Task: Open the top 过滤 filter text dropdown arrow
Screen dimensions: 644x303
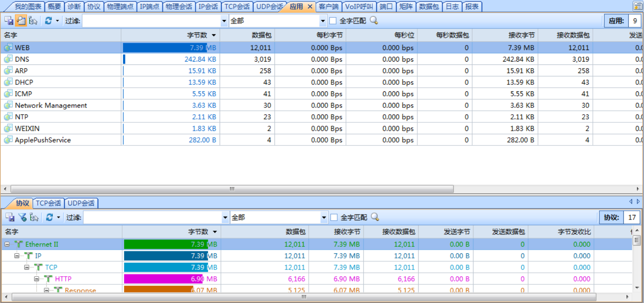Action: [x=225, y=21]
